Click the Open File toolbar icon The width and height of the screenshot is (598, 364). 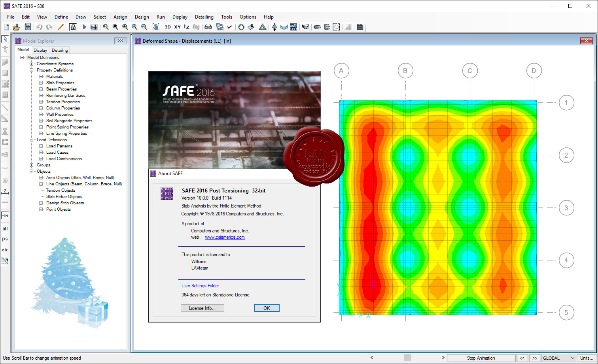pyautogui.click(x=16, y=27)
